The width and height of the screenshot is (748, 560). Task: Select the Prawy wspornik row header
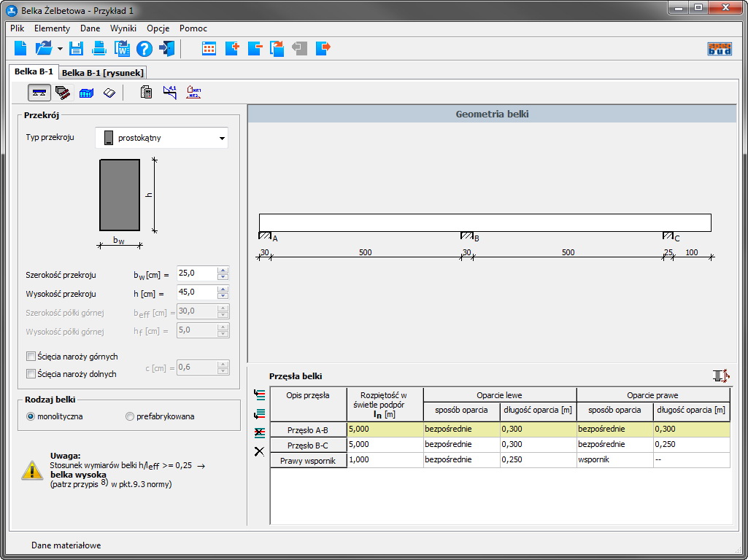tap(308, 461)
